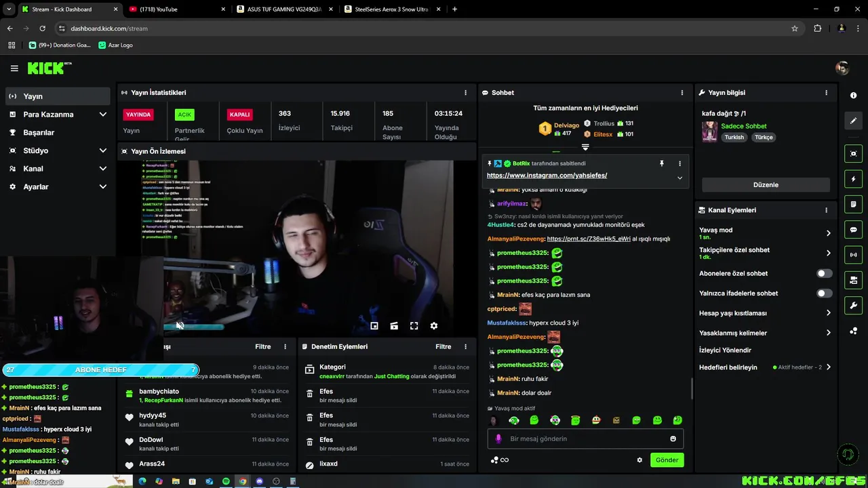Collapse the top gifters leaderboard arrow

[x=585, y=147]
